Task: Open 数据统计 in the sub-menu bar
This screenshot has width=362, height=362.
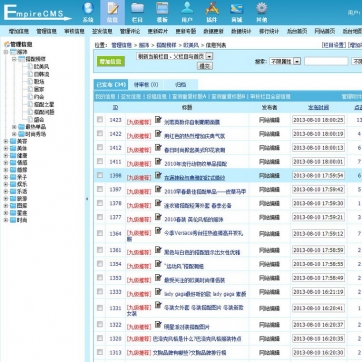Action: point(241,31)
